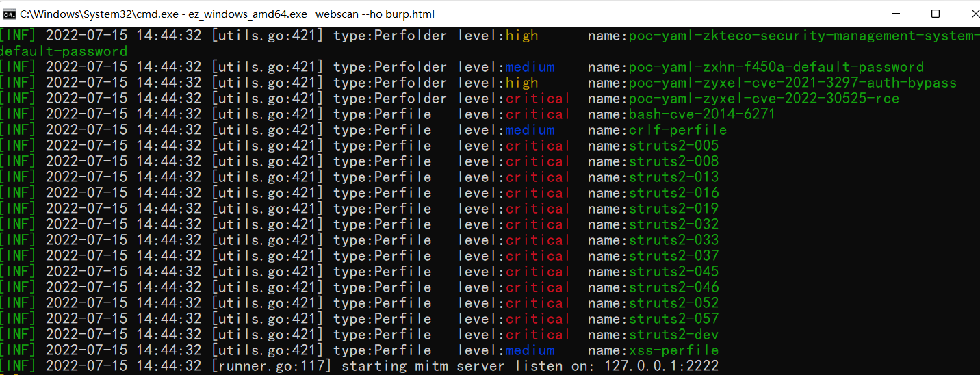
Task: Click the window title text with burp.html
Action: pyautogui.click(x=227, y=14)
